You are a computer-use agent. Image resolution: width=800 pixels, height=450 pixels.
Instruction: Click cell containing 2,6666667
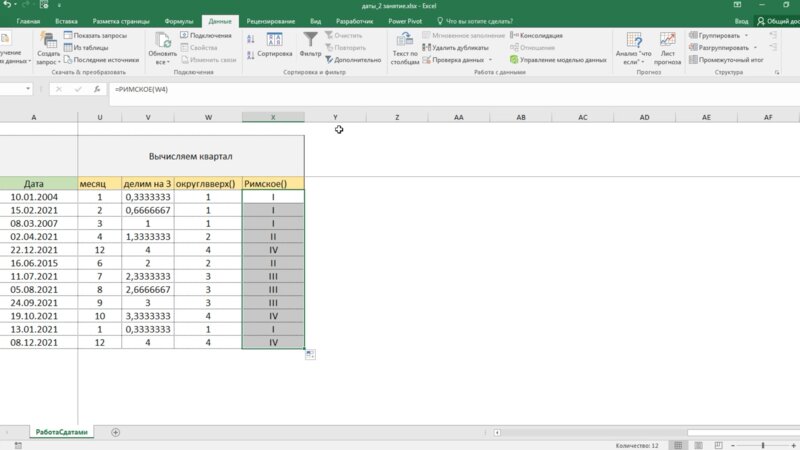[x=148, y=290]
